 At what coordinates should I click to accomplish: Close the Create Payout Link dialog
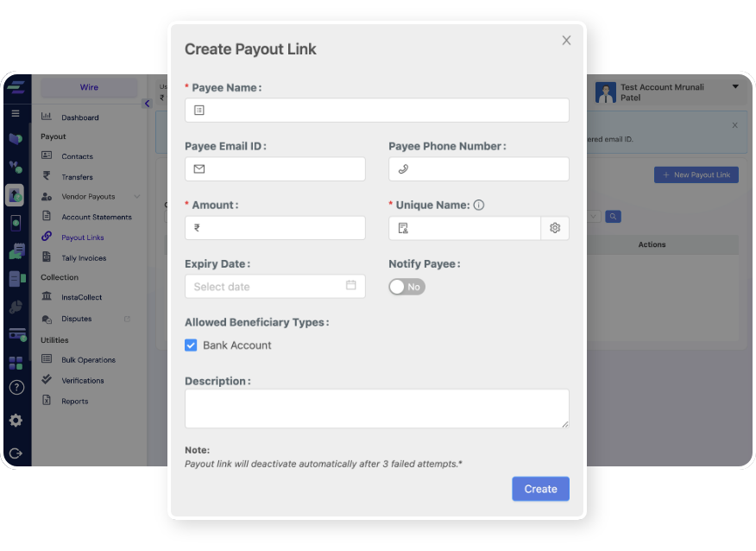566,41
